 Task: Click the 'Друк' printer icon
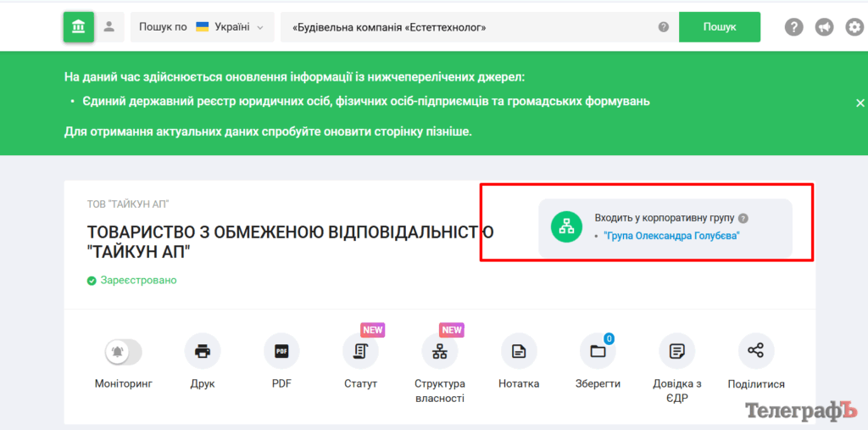tap(203, 351)
